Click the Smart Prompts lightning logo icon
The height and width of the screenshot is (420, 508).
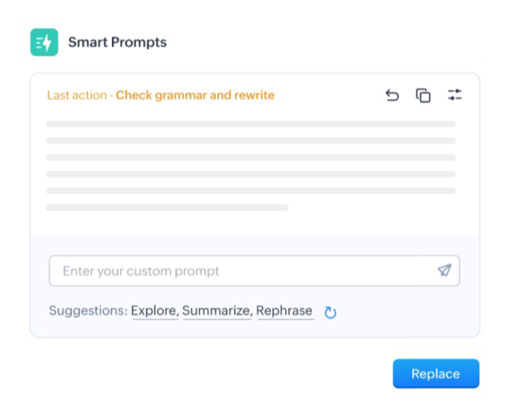pyautogui.click(x=44, y=42)
